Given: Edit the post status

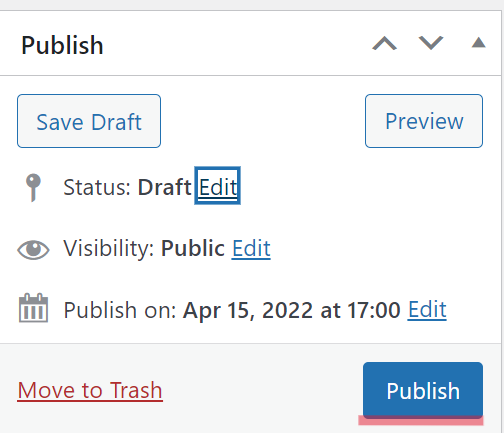Looking at the screenshot, I should pyautogui.click(x=218, y=186).
